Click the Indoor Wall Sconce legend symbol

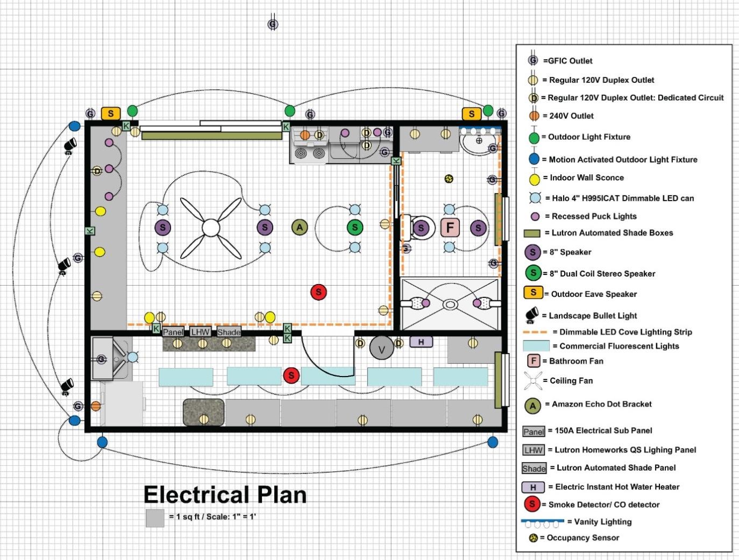pos(534,179)
